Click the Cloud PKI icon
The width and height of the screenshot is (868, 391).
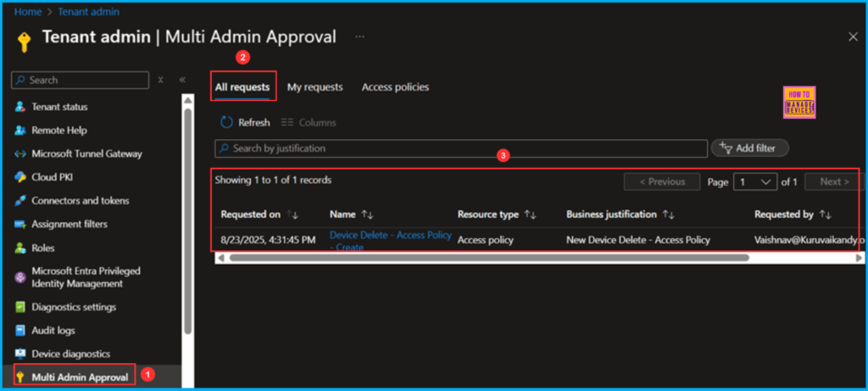pos(20,177)
